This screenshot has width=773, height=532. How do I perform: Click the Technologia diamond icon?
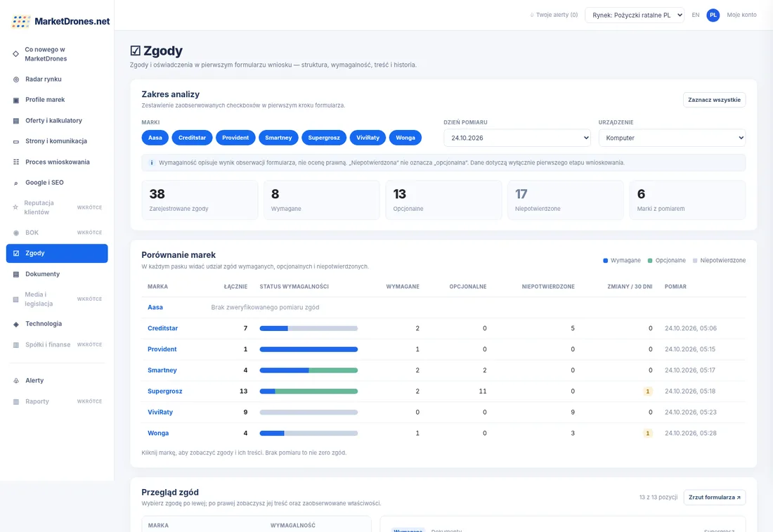coord(15,324)
